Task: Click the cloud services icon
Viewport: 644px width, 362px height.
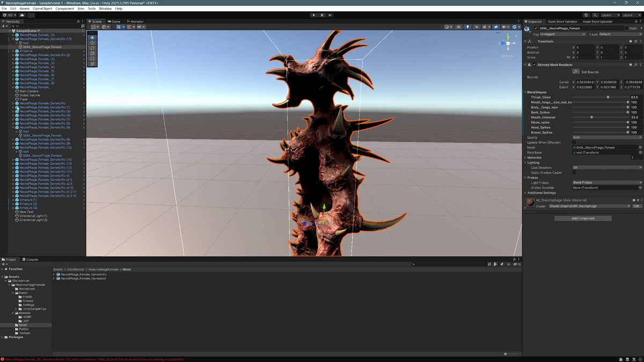Action: [x=23, y=15]
